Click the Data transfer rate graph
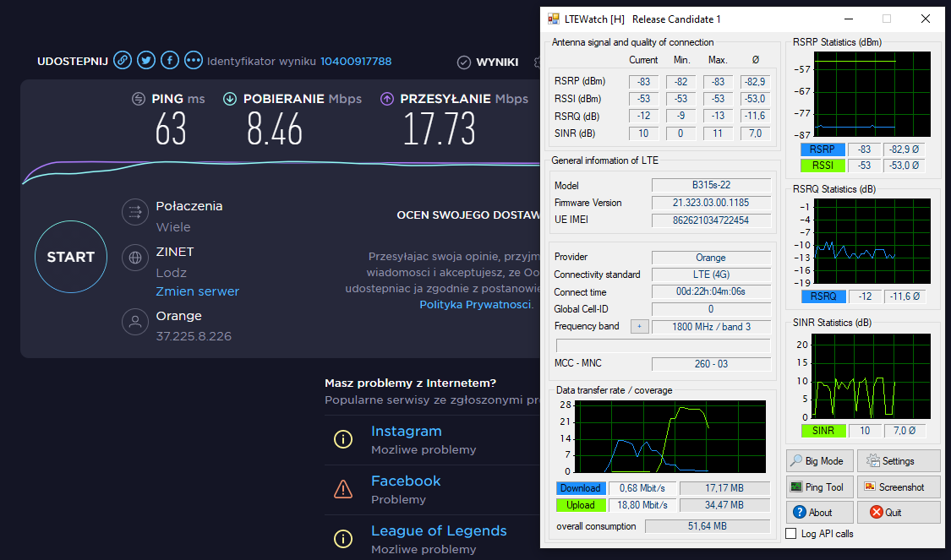The width and height of the screenshot is (951, 560). point(670,437)
